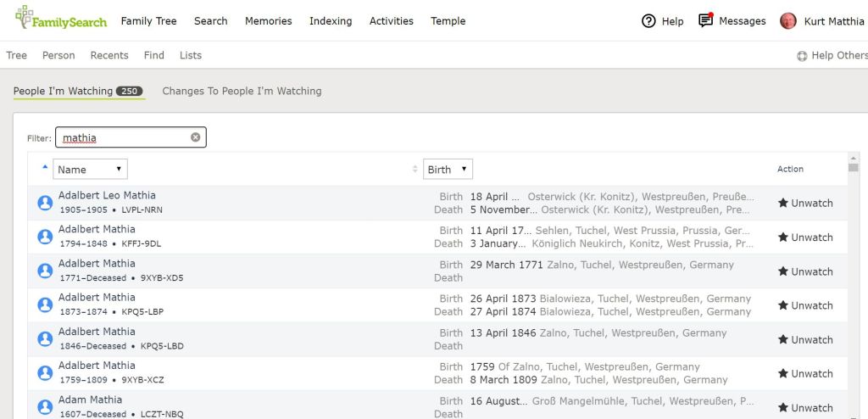Go to the Recents link
868x419 pixels.
109,55
